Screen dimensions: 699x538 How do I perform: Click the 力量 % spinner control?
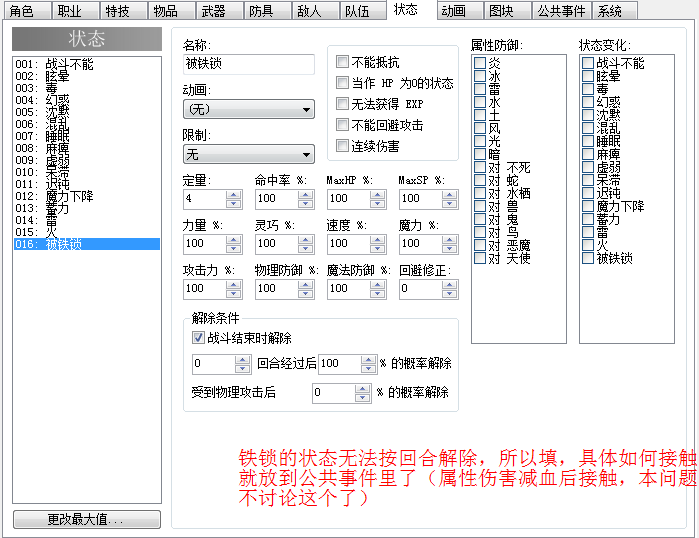pos(233,244)
